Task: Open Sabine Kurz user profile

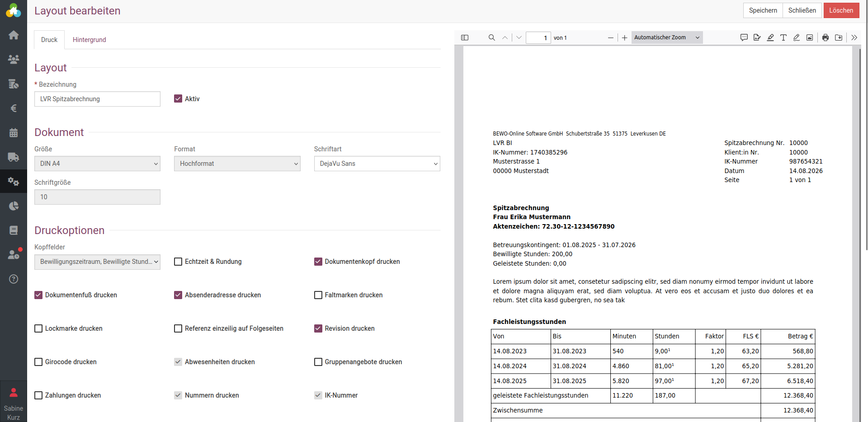Action: pyautogui.click(x=14, y=402)
